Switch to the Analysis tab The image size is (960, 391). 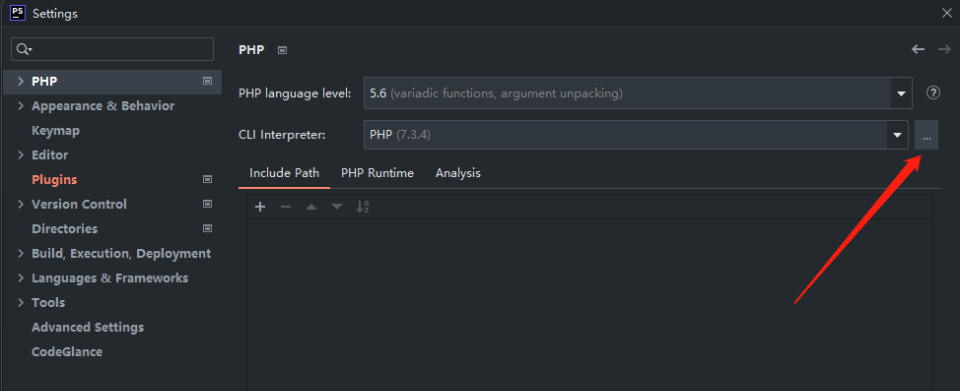coord(458,173)
